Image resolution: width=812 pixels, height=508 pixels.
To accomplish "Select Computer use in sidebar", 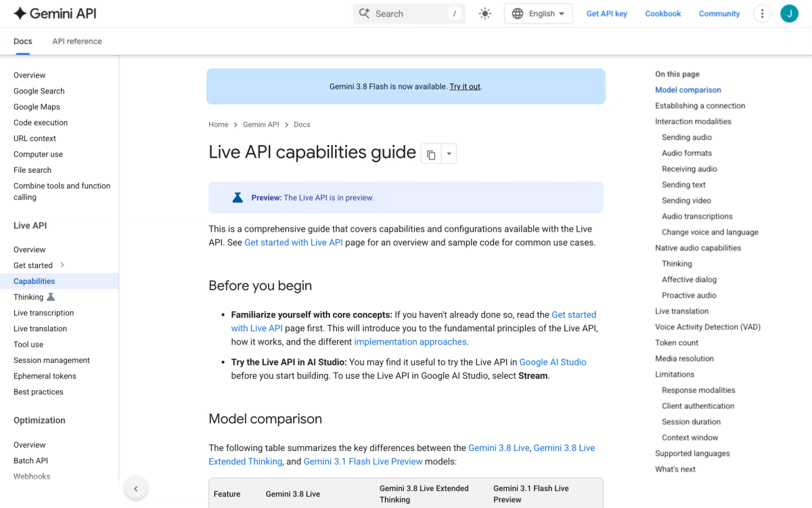I will tap(38, 154).
